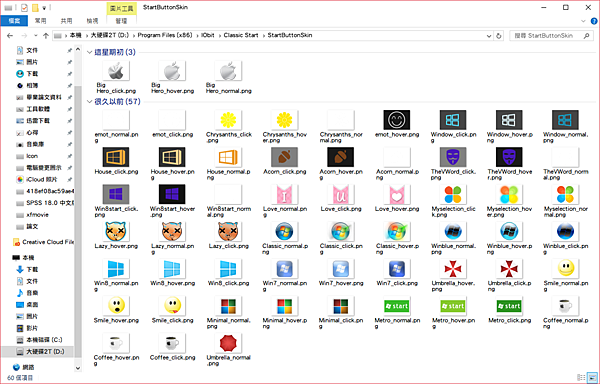Open recent locations dropdown arrow
Screen dimensions: 600x384
click(35, 36)
